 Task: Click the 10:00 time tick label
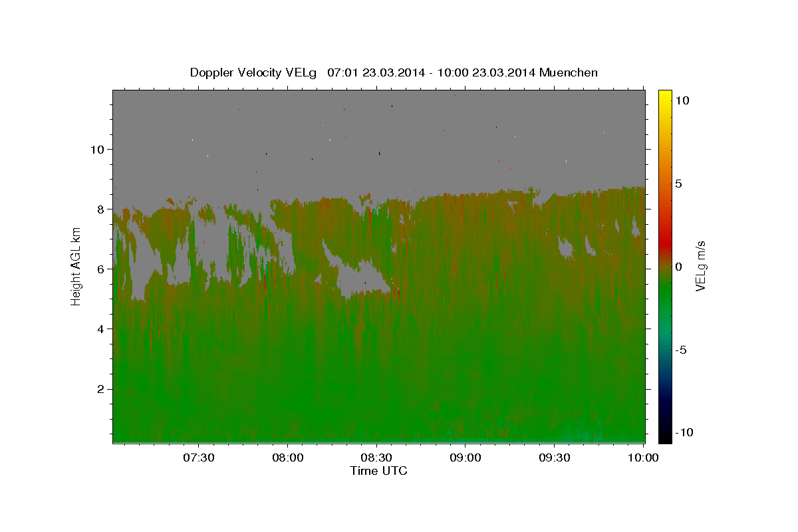(643, 458)
